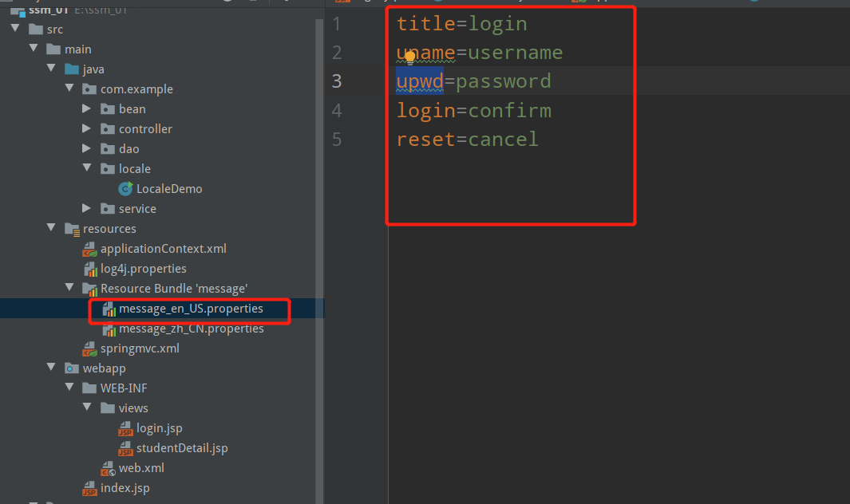This screenshot has width=850, height=504.
Task: Expand the controller package arrow
Action: click(87, 128)
